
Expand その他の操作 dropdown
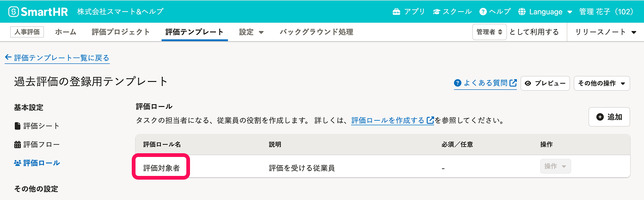click(x=601, y=83)
